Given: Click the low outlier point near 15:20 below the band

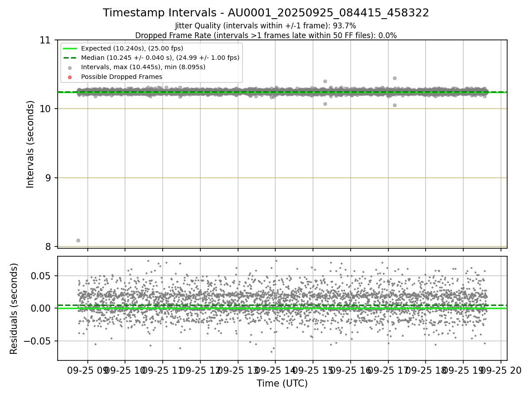Looking at the screenshot, I should [x=325, y=104].
